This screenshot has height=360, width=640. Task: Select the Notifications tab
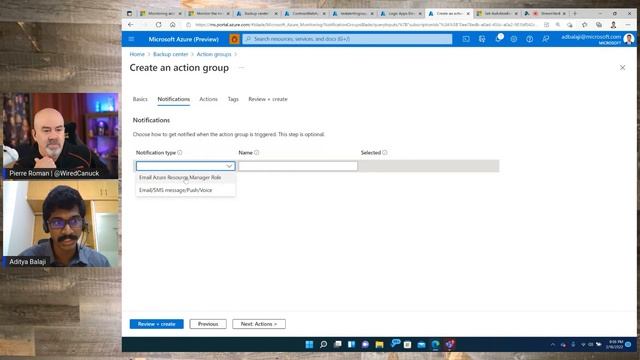(173, 99)
